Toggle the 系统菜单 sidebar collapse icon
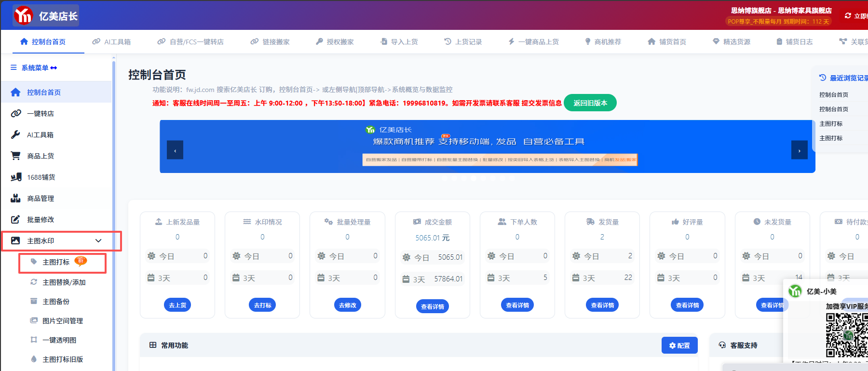 coord(54,68)
